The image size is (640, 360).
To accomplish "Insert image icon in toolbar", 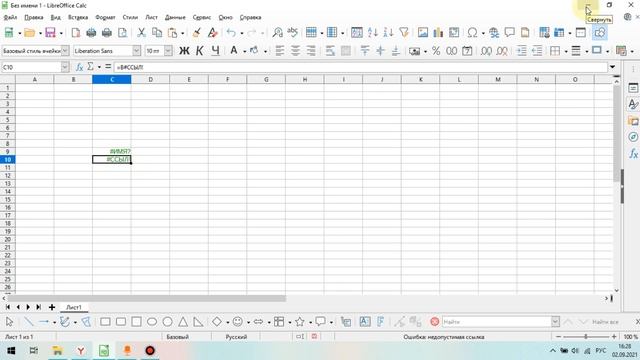I will coord(423,33).
